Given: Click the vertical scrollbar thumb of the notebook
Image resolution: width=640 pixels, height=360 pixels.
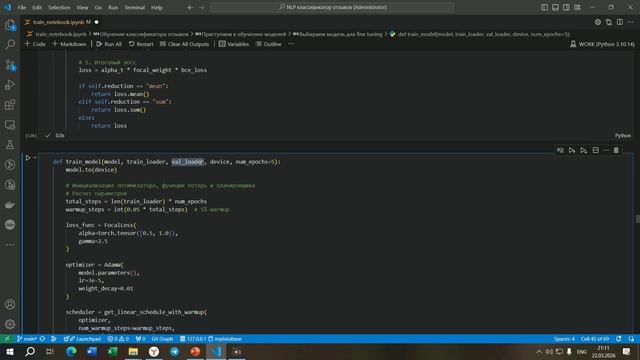Looking at the screenshot, I should point(638,218).
